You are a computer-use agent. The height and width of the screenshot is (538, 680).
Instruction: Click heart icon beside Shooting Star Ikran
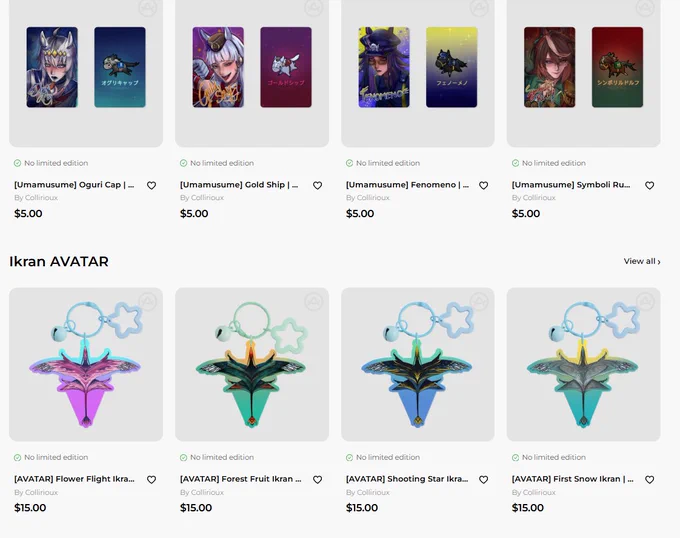pyautogui.click(x=484, y=480)
